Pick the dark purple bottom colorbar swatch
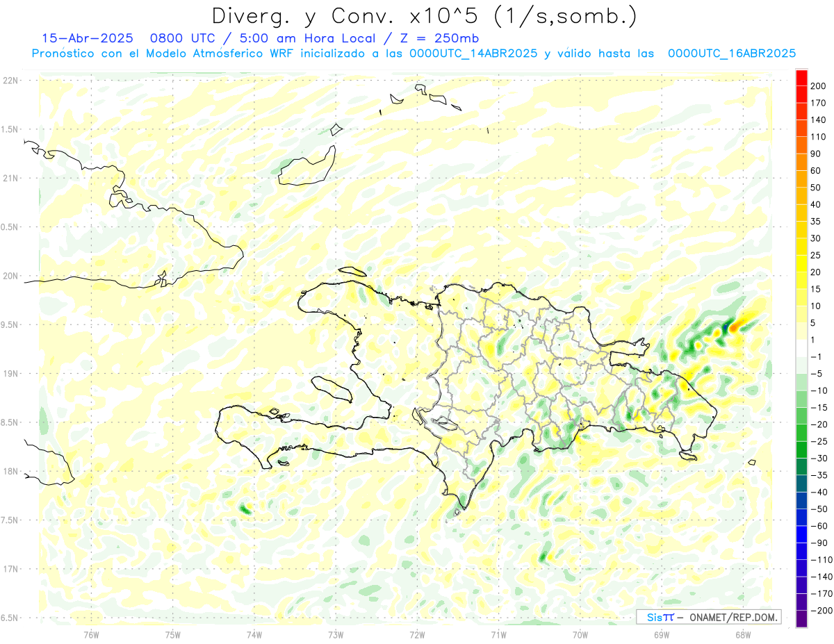The width and height of the screenshot is (834, 644). (801, 619)
